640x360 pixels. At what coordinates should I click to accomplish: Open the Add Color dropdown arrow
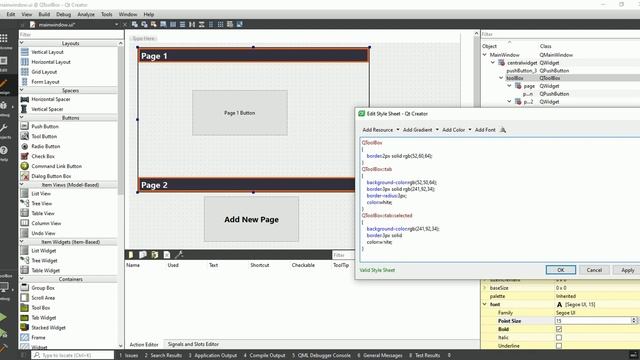pyautogui.click(x=469, y=130)
